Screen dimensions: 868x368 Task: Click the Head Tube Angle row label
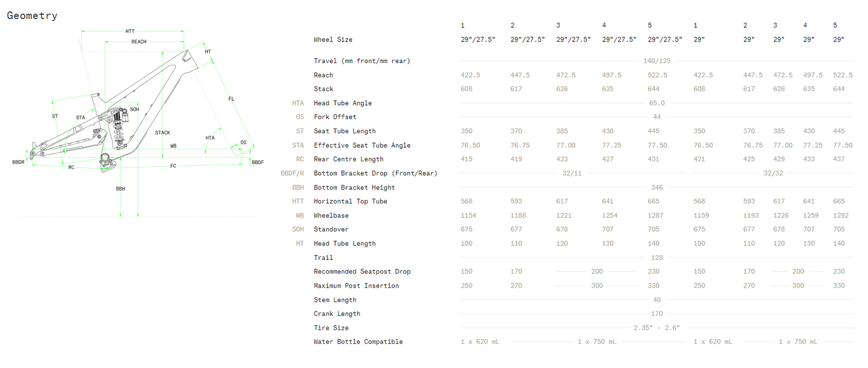coord(342,103)
